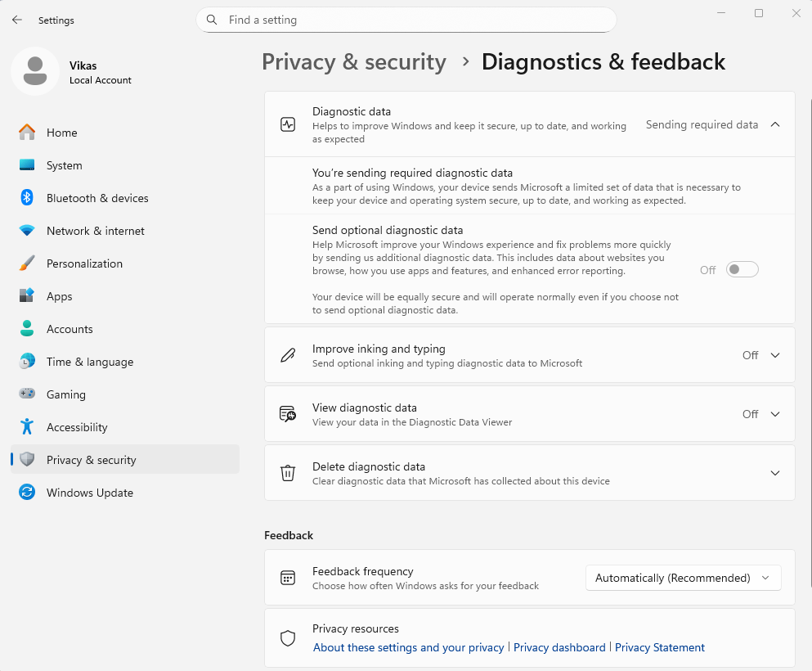Screen dimensions: 812x671
Task: Collapse the Diagnostic data section chevron
Action: point(775,124)
